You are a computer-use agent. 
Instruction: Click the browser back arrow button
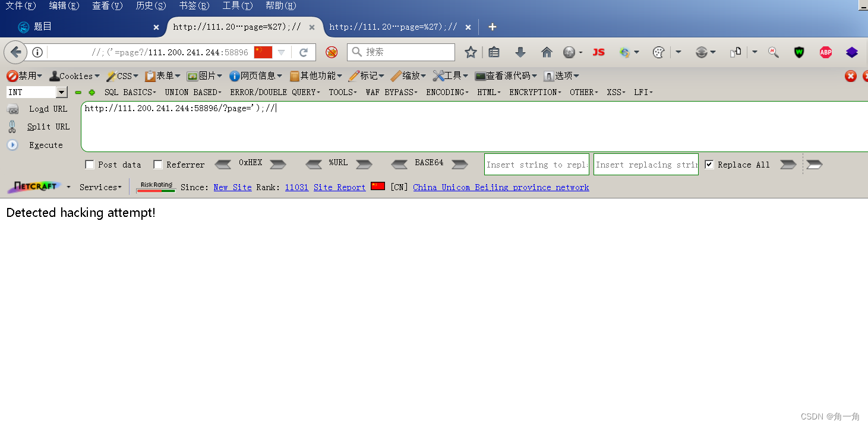(x=16, y=52)
